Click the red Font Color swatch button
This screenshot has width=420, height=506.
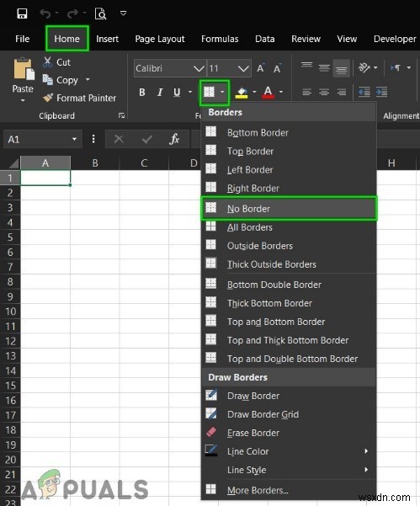point(268,93)
